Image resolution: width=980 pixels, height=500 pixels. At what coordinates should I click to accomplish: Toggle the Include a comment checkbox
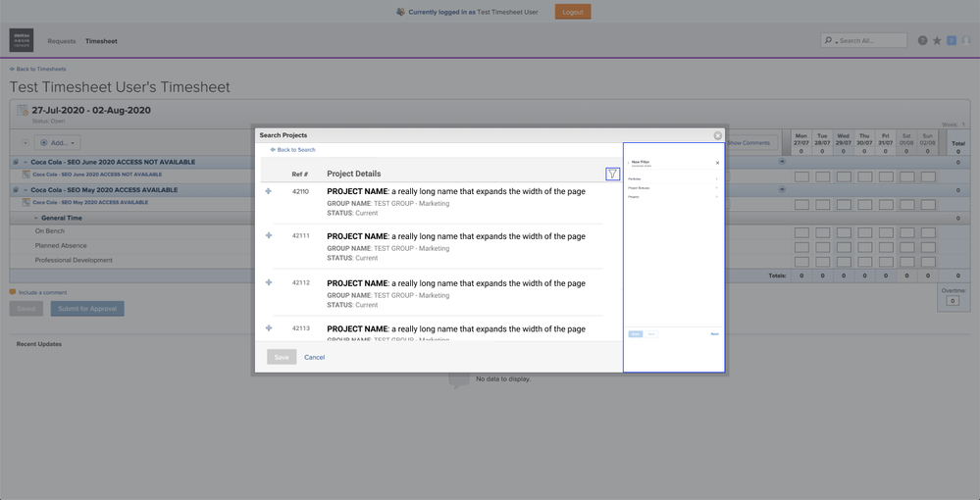(x=13, y=292)
